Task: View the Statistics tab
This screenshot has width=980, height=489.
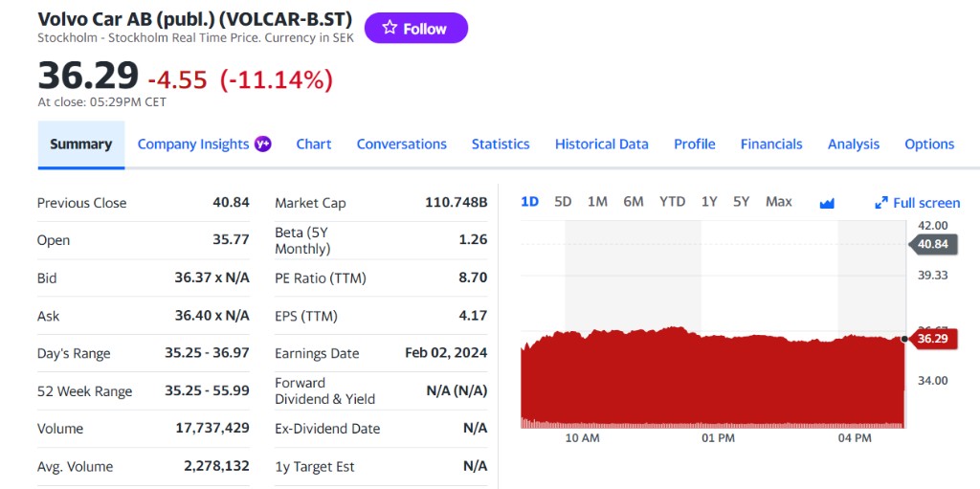Action: pyautogui.click(x=501, y=144)
